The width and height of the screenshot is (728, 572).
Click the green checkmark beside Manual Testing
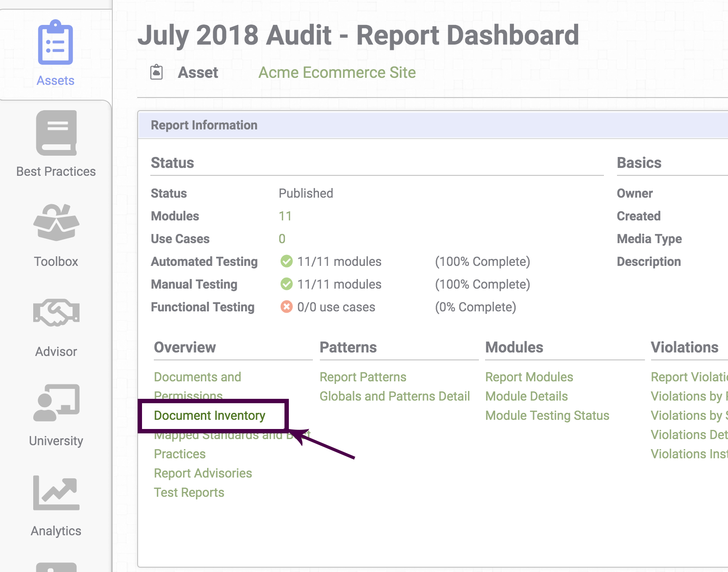[286, 284]
